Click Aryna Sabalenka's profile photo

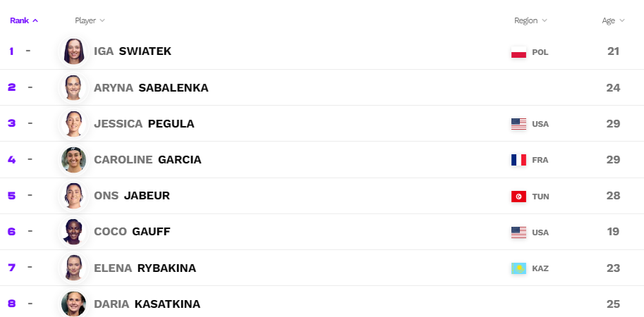coord(74,88)
